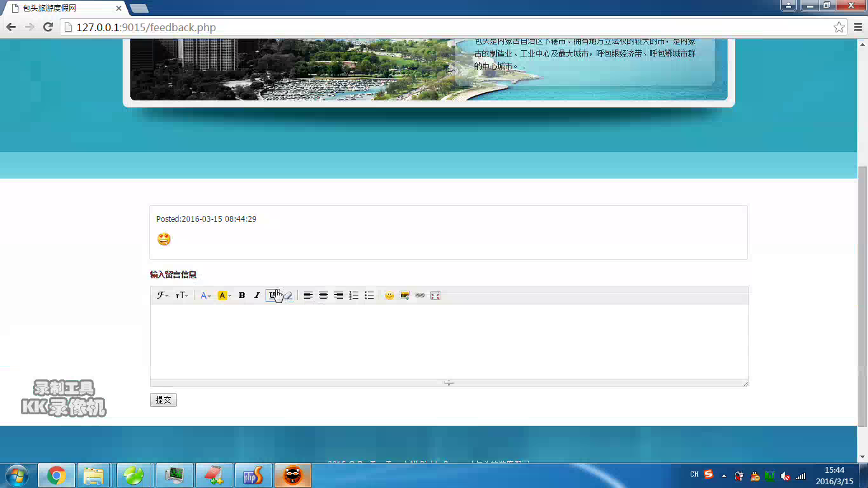Image resolution: width=868 pixels, height=488 pixels.
Task: Click the insert link chain icon
Action: coord(420,295)
